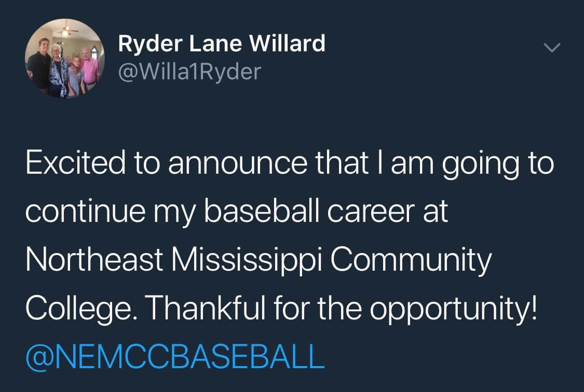
Task: Click the line 'continue my baseball career at'
Action: [x=237, y=212]
